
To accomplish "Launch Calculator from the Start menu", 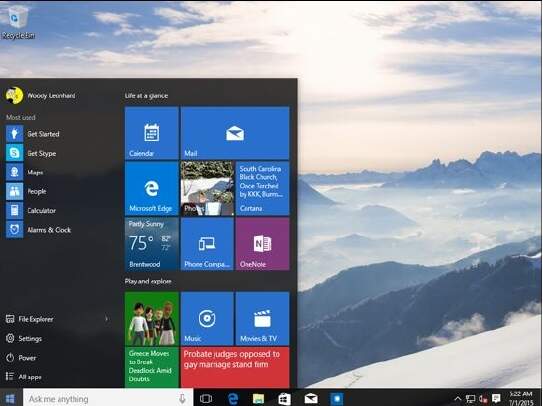I will (x=41, y=210).
